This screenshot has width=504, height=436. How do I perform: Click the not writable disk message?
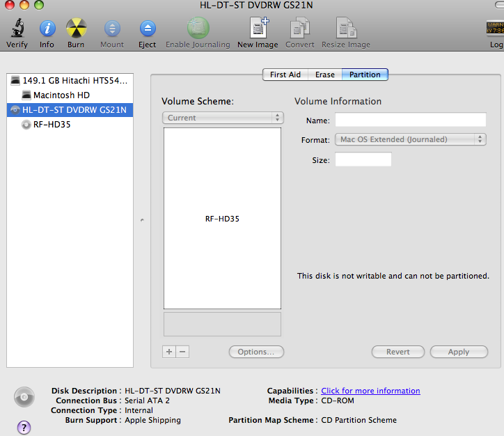point(393,276)
